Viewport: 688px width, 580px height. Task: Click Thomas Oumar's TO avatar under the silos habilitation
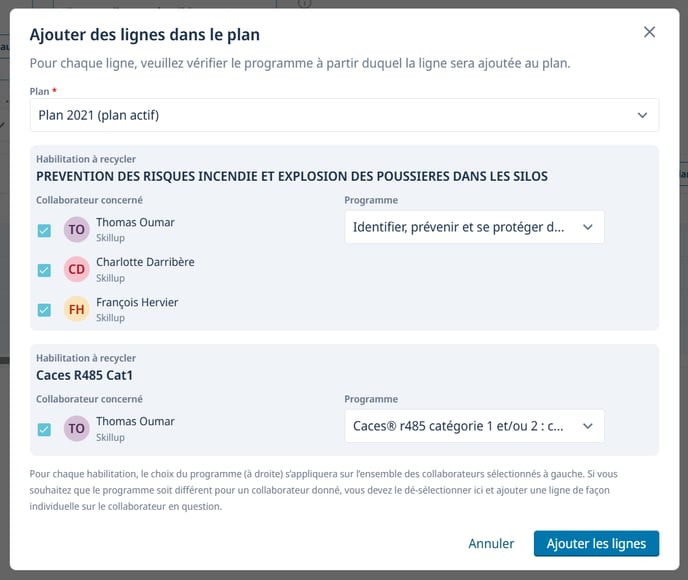pyautogui.click(x=77, y=230)
